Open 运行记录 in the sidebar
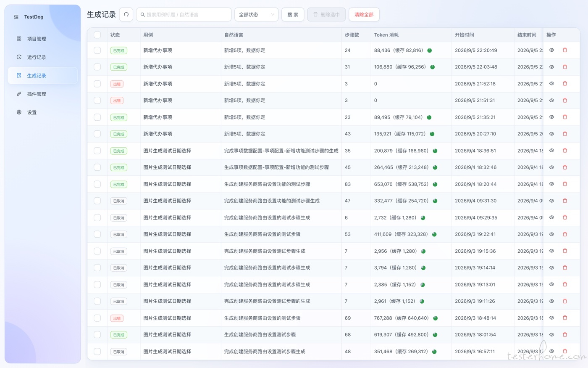Screen dimensions: 588x368 [43, 57]
